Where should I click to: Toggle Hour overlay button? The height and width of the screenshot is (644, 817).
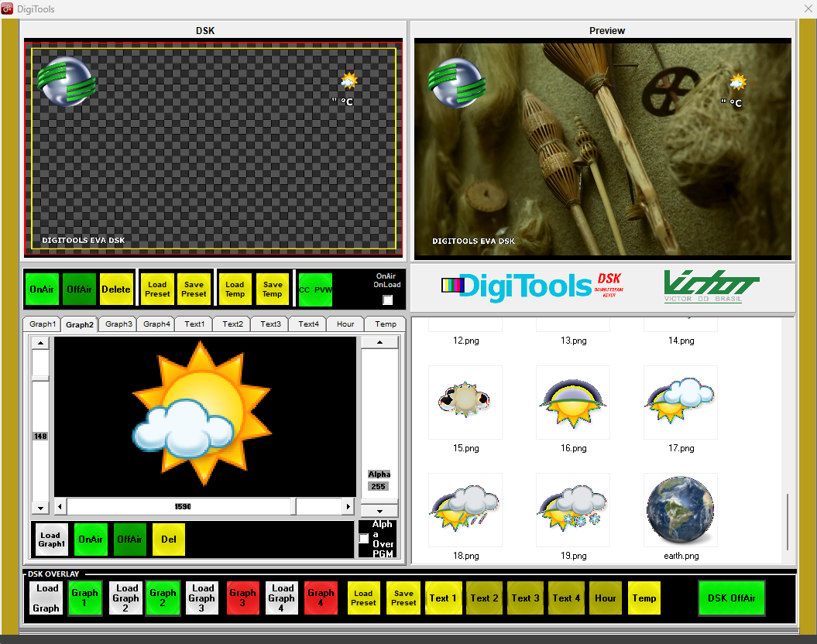click(606, 598)
